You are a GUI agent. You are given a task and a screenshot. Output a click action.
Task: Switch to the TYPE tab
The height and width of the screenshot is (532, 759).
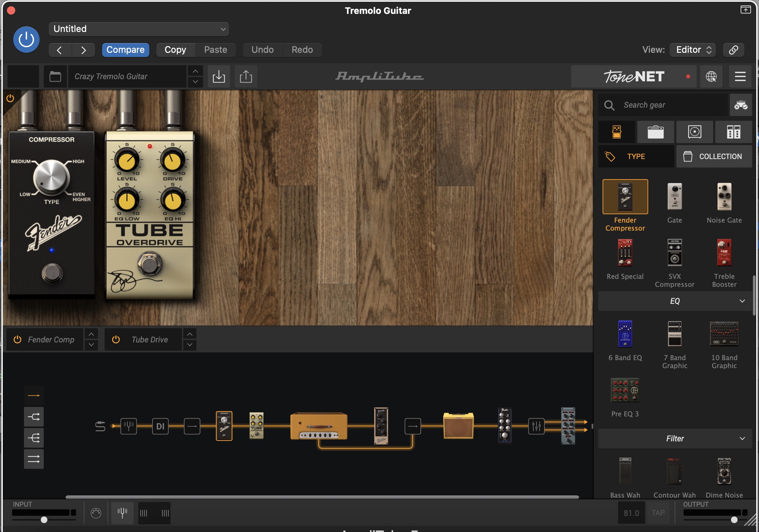point(636,157)
